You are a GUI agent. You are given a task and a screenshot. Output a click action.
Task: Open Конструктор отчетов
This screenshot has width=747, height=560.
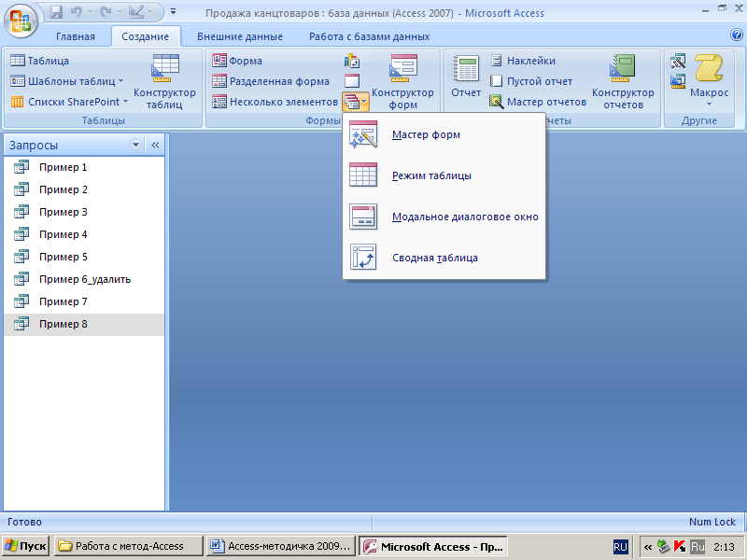point(623,81)
